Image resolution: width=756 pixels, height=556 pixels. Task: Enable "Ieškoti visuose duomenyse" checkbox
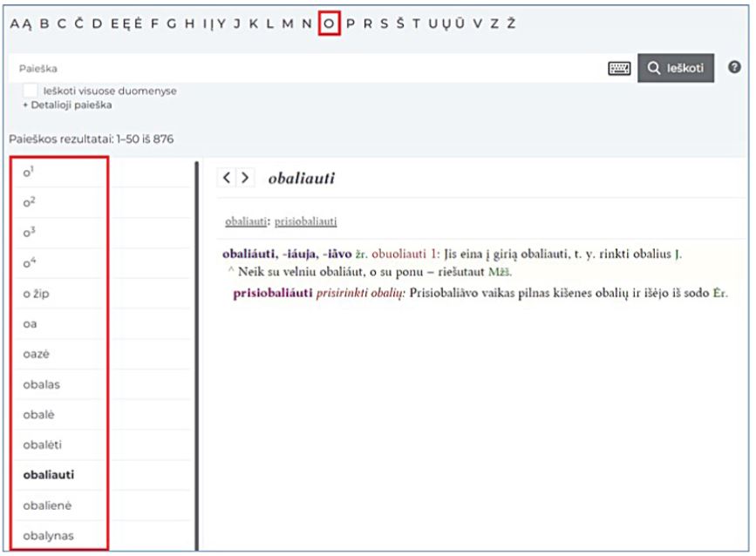point(31,91)
